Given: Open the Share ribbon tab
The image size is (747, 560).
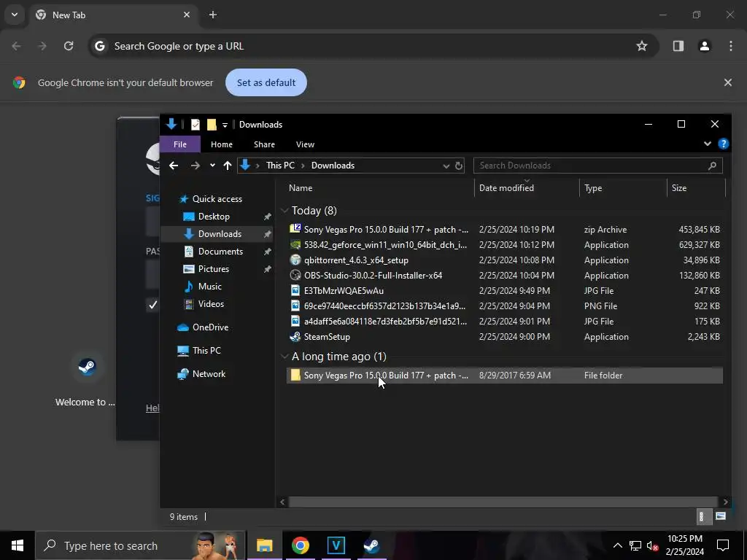Looking at the screenshot, I should pos(264,144).
